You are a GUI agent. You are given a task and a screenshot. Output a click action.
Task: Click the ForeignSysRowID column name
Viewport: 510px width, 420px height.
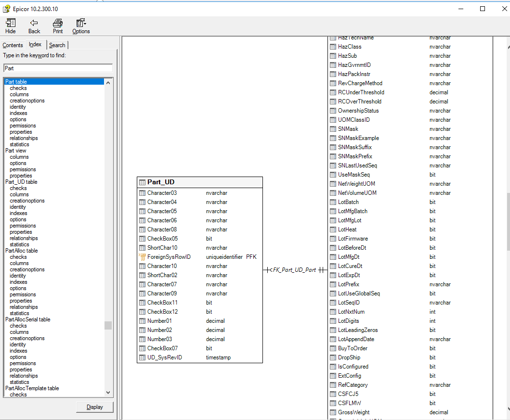coord(169,257)
